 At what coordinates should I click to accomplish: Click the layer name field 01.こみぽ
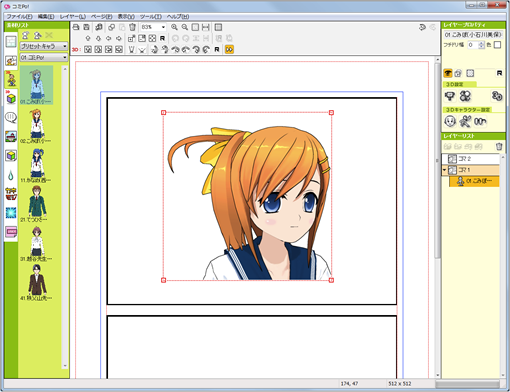(473, 34)
